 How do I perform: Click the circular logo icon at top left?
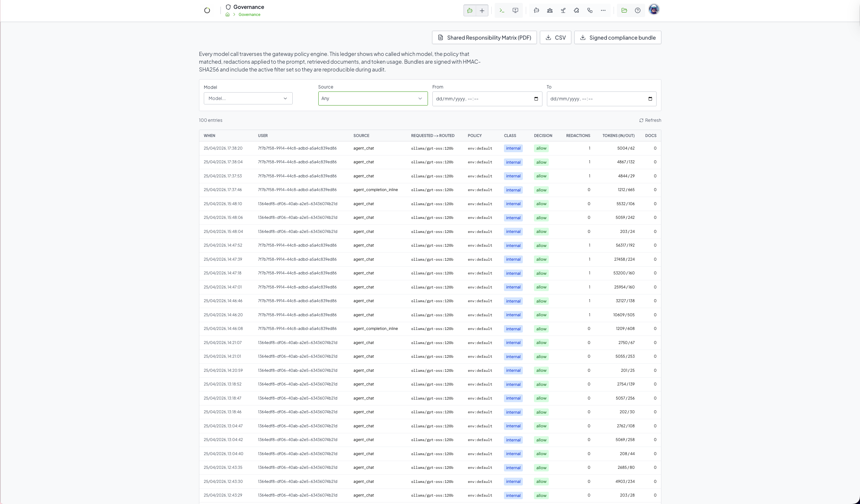click(x=207, y=10)
